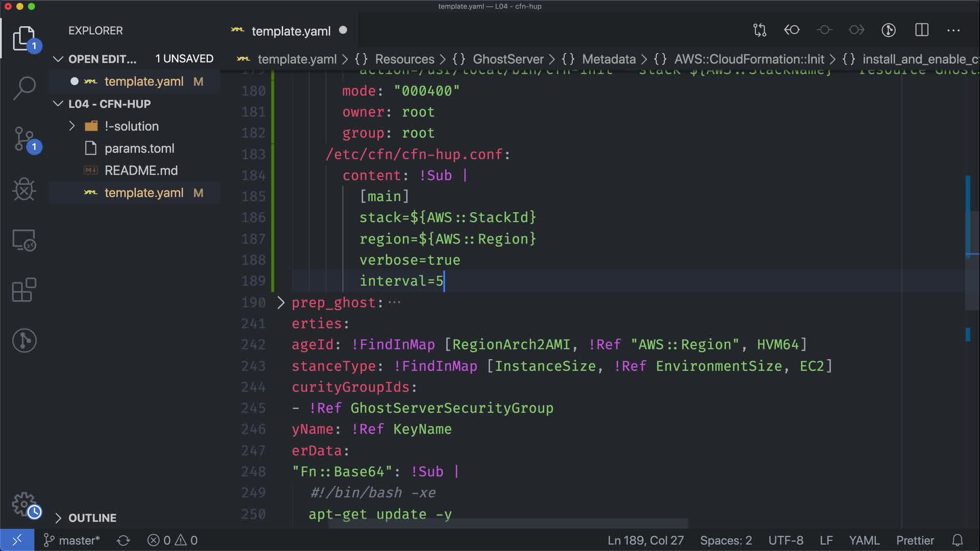
Task: Expand the OUTLINE panel
Action: [x=92, y=518]
